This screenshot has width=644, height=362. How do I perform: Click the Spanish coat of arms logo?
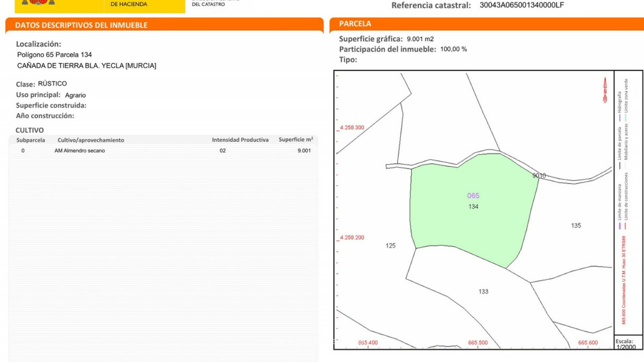(38, 2)
